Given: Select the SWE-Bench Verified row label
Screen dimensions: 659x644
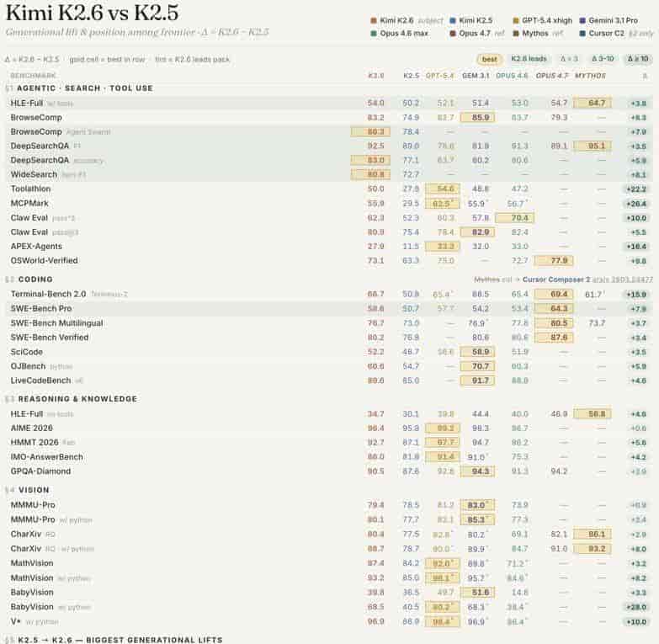Looking at the screenshot, I should (50, 338).
